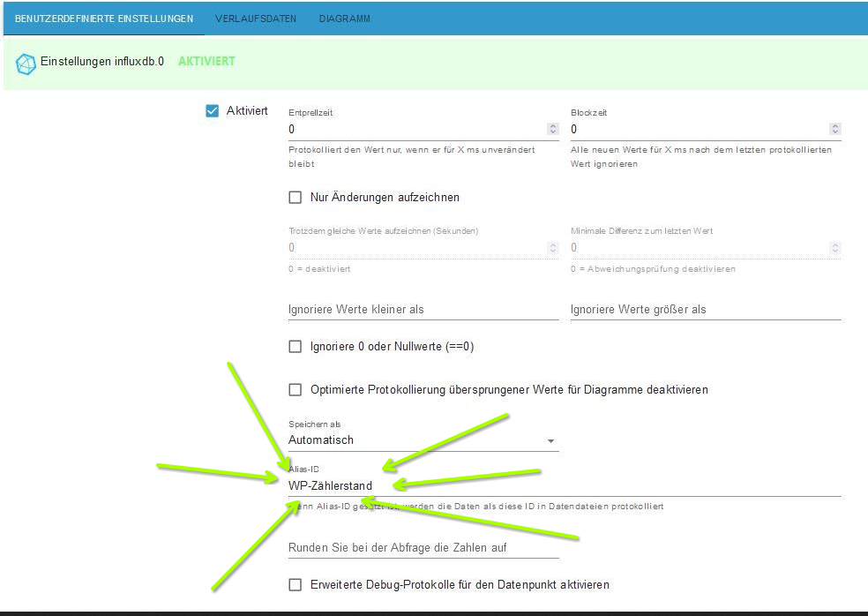Image resolution: width=868 pixels, height=616 pixels.
Task: Click Ignoriere Werte größer als field
Action: (x=706, y=310)
